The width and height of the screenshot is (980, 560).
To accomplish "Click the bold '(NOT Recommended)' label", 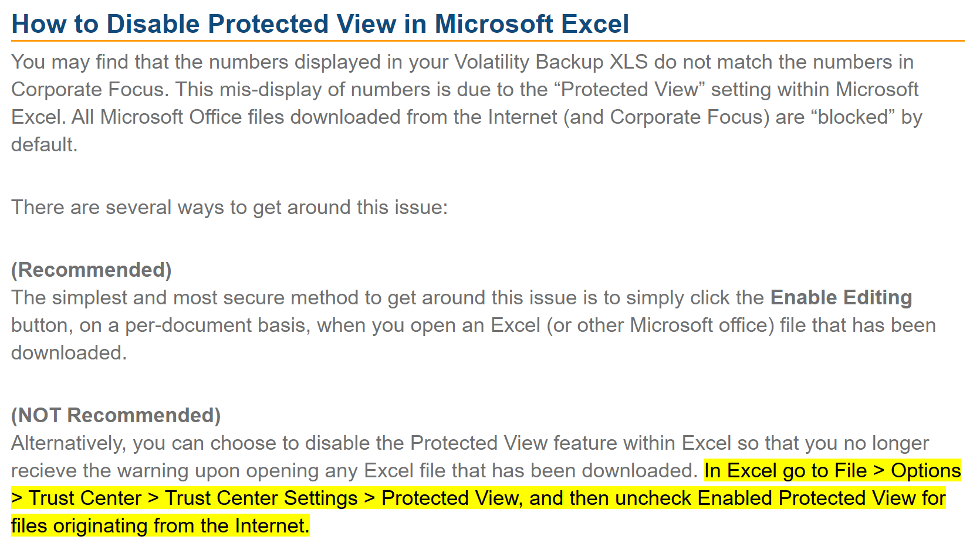I will coord(116,416).
